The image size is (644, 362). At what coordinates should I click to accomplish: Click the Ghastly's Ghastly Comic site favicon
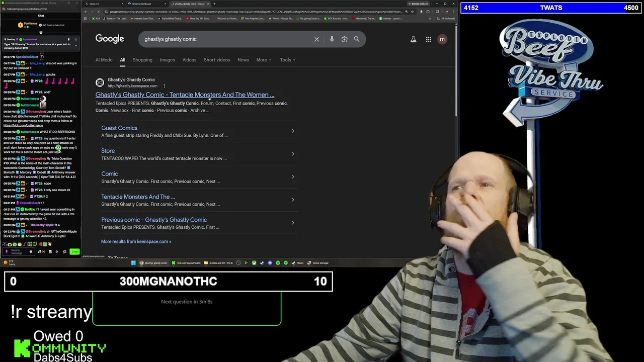click(100, 82)
